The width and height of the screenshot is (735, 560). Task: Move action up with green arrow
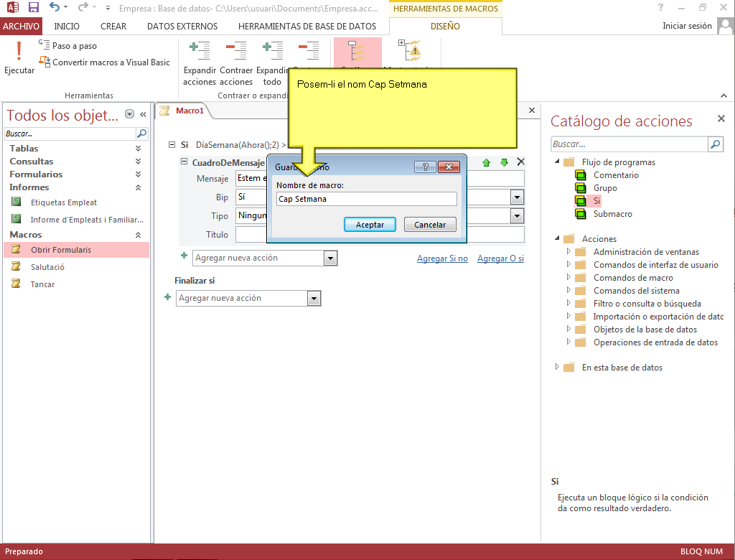486,162
